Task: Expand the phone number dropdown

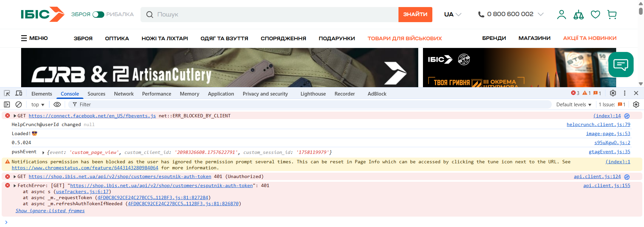Action: pyautogui.click(x=541, y=14)
